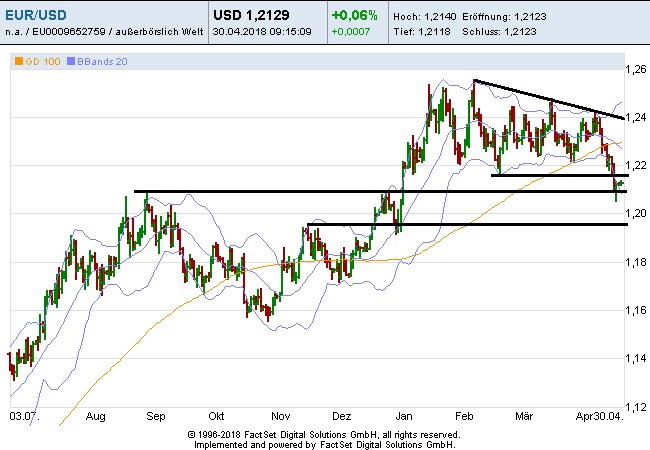
Task: Click the +0,06% change value
Action: tap(354, 15)
